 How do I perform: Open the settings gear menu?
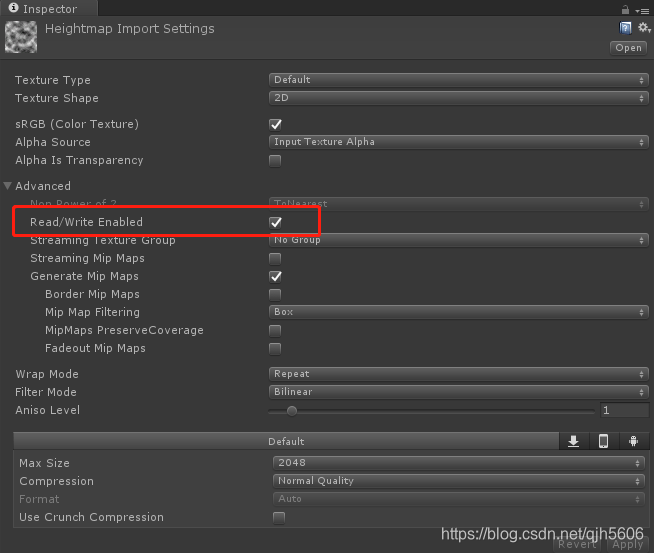(644, 28)
